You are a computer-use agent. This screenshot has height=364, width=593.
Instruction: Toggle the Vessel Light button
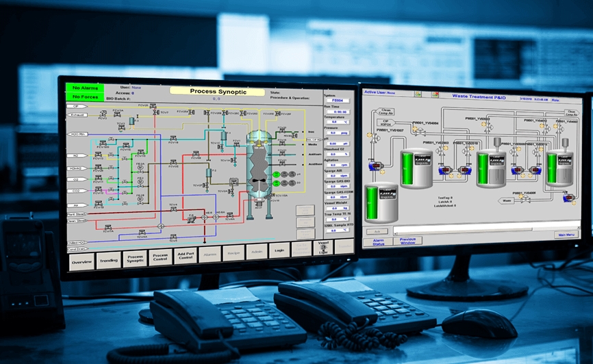[324, 248]
